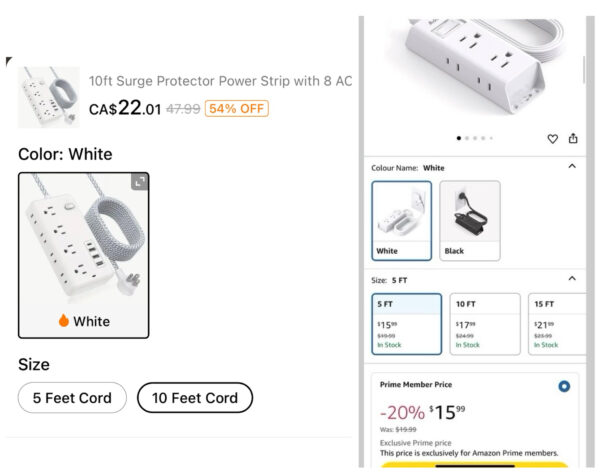Click the orange flame icon beside White
Screen dimensions: 600x473
tap(64, 322)
